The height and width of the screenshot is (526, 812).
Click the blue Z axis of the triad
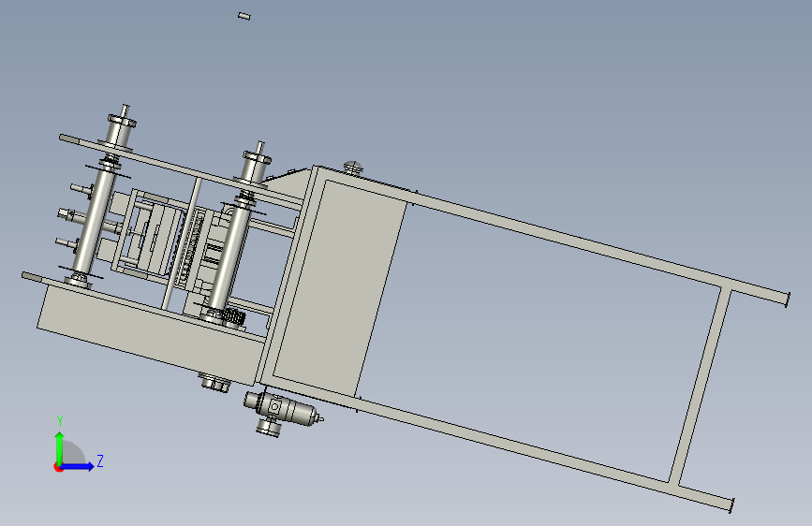78,466
